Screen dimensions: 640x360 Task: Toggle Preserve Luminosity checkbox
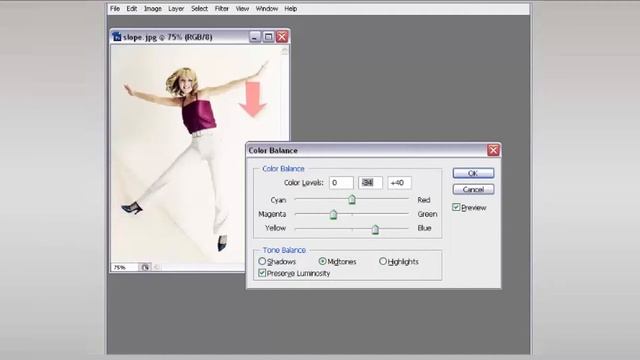point(262,273)
